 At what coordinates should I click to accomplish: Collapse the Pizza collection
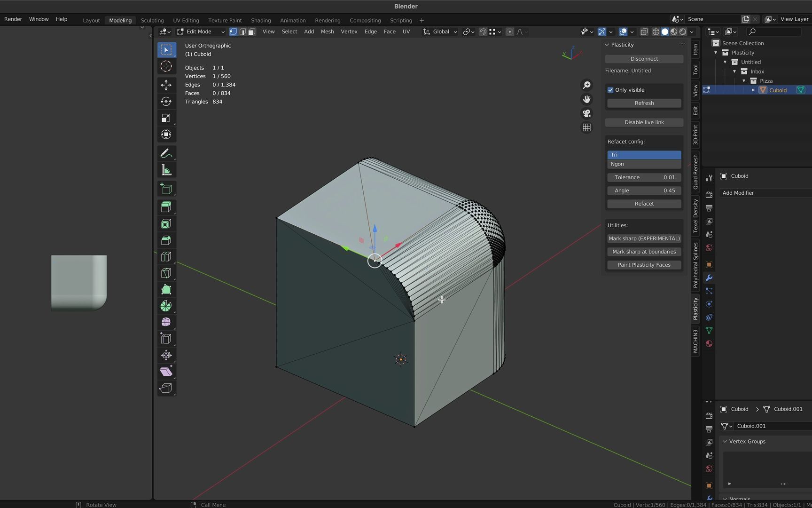click(x=744, y=81)
